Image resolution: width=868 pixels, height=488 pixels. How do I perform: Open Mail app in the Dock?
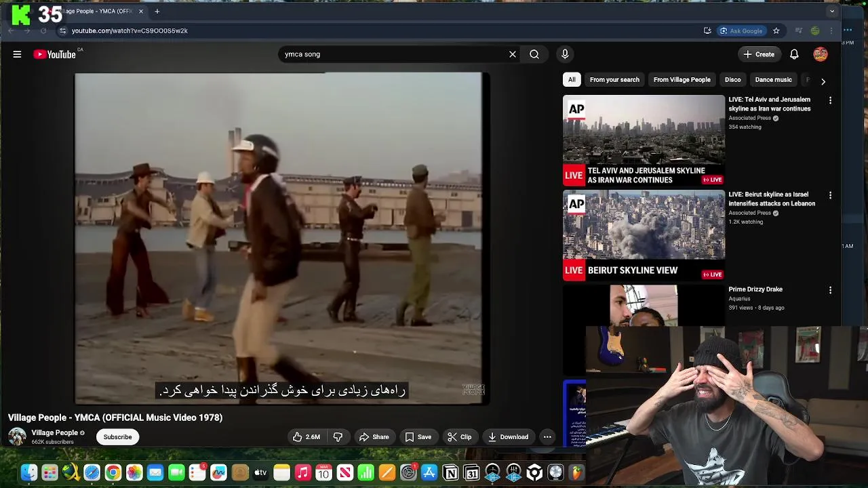pyautogui.click(x=155, y=472)
